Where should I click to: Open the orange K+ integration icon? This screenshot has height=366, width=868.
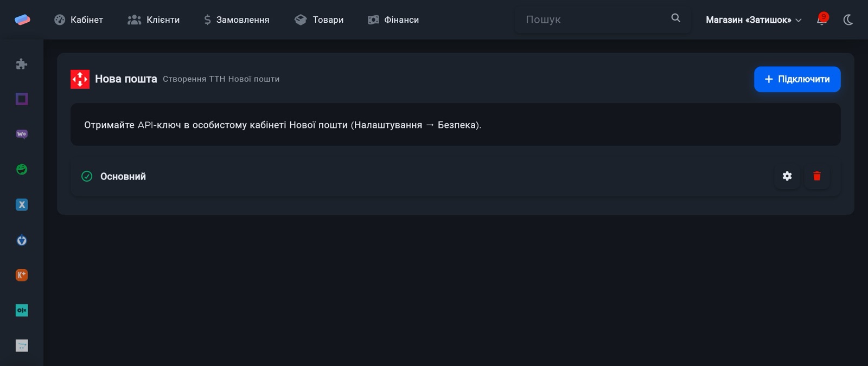click(22, 275)
